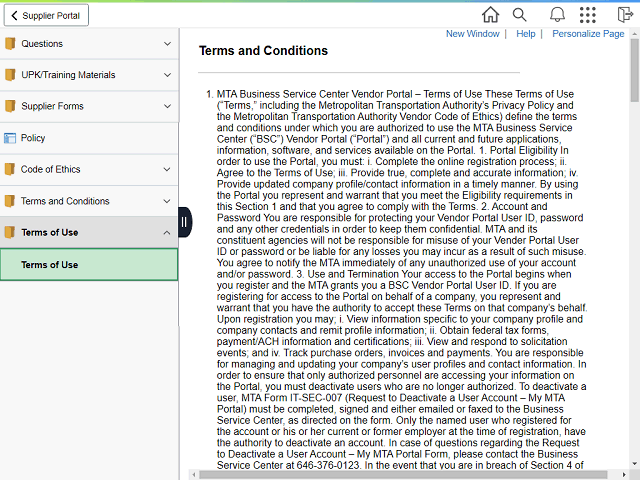Viewport: 640px width, 480px height.
Task: Open the Help link
Action: click(526, 34)
